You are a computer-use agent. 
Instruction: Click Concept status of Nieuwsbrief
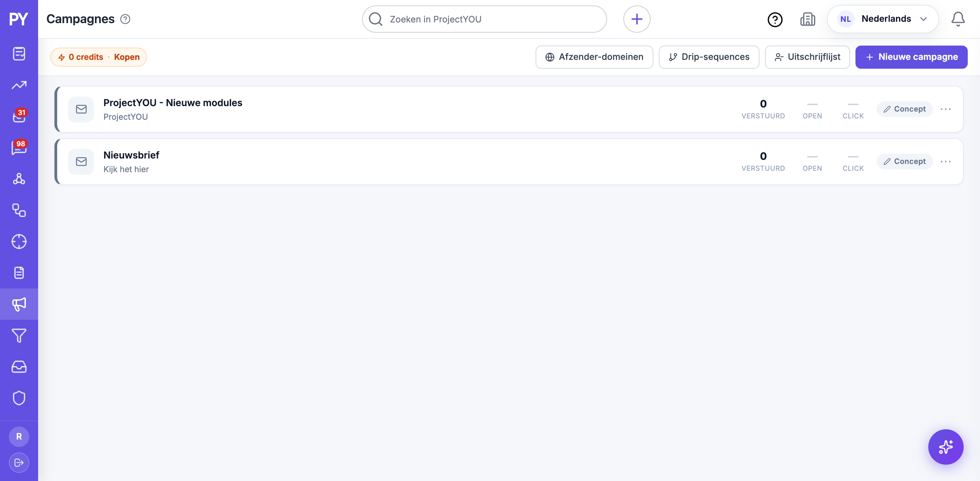904,162
